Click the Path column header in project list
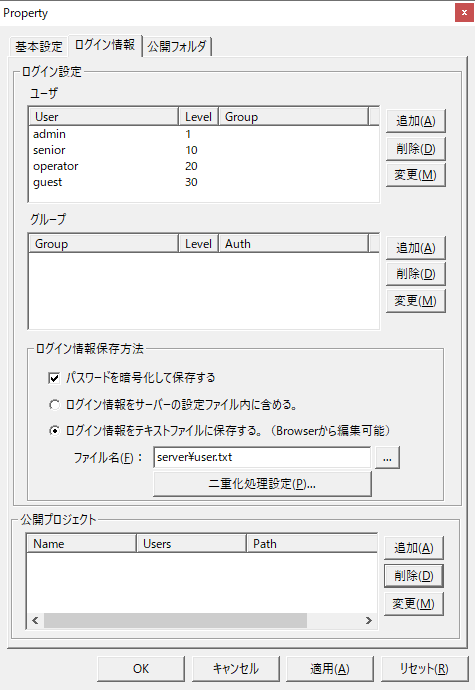The width and height of the screenshot is (475, 690). [312, 544]
